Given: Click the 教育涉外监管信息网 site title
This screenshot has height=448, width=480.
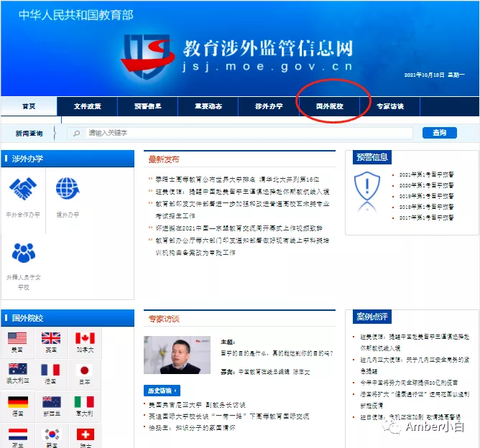Looking at the screenshot, I should 268,48.
